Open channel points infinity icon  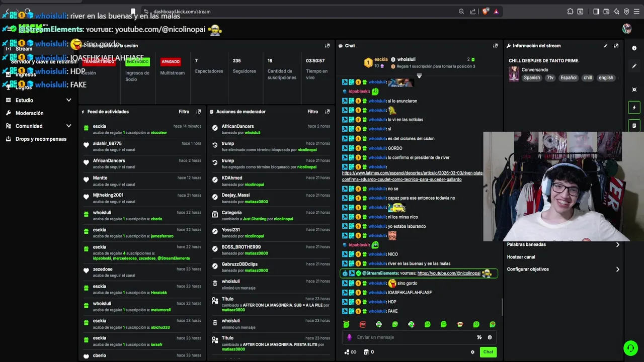point(350,352)
